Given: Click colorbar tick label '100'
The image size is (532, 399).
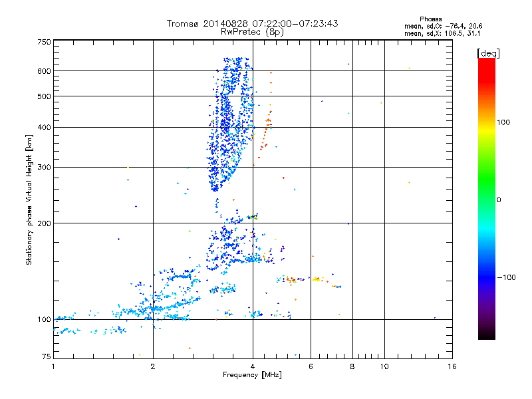Looking at the screenshot, I should click(503, 122).
